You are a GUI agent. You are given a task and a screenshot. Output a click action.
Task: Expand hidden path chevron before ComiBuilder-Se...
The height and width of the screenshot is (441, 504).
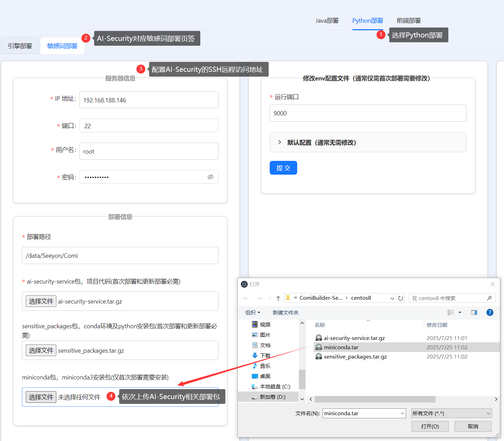pyautogui.click(x=295, y=298)
